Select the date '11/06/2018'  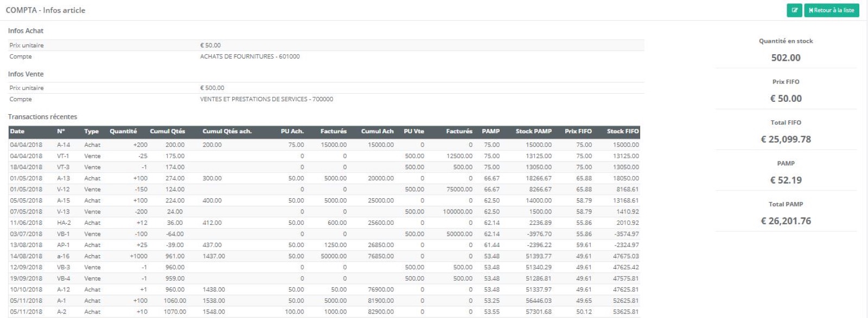[x=26, y=223]
